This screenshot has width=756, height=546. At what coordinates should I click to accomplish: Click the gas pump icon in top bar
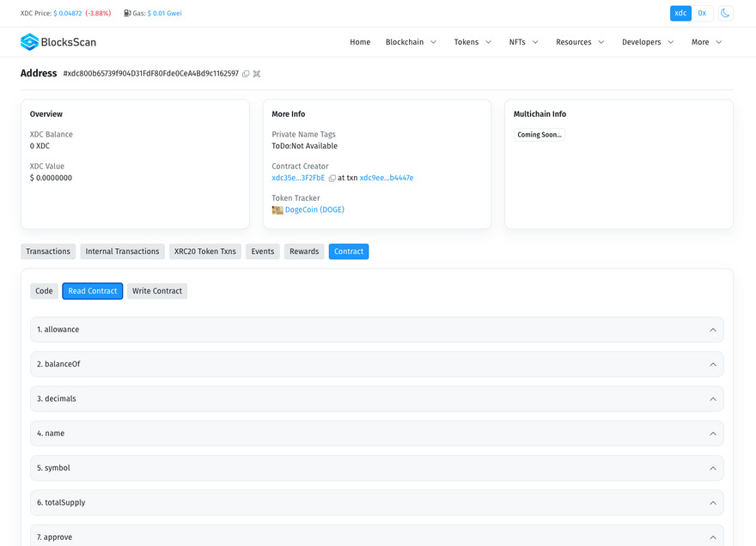click(127, 14)
